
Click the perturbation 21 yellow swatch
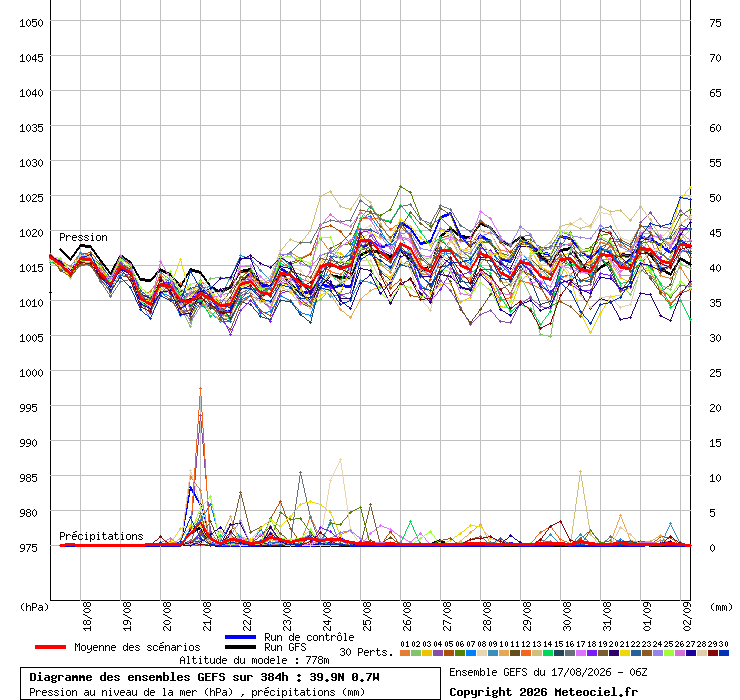tap(625, 653)
